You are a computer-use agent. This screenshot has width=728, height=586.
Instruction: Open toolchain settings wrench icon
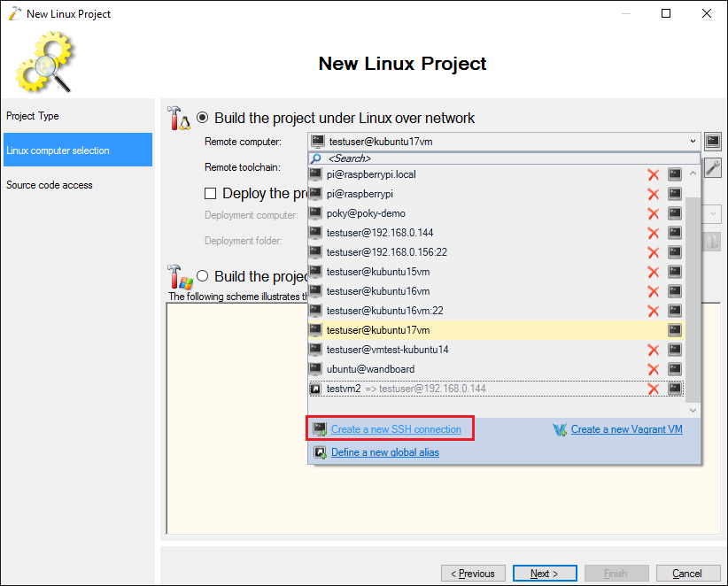tap(713, 167)
